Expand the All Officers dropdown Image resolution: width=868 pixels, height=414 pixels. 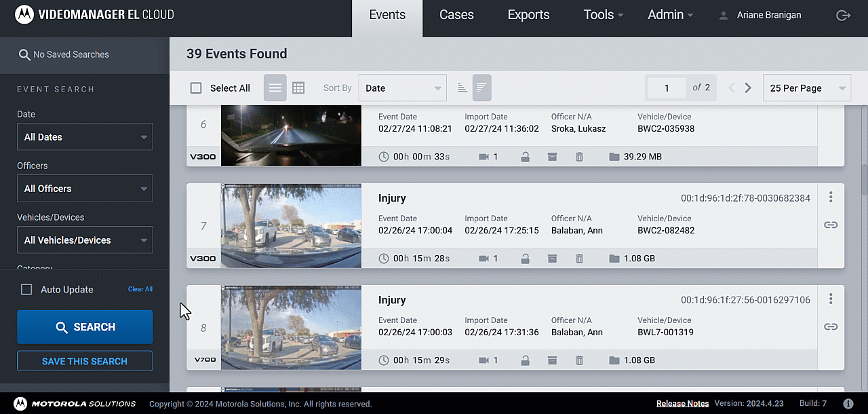tap(85, 189)
